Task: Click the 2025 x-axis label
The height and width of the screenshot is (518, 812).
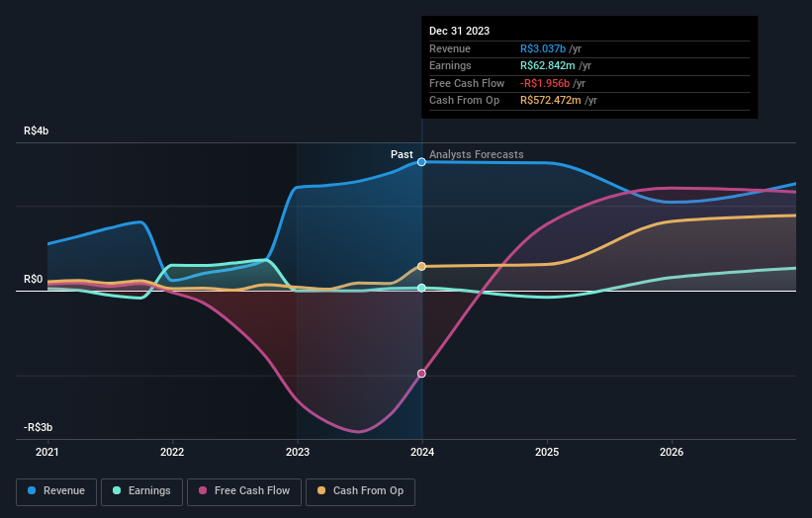Action: [547, 452]
